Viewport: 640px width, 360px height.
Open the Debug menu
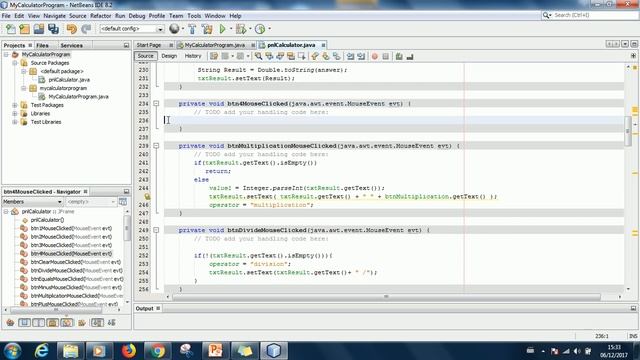point(137,16)
